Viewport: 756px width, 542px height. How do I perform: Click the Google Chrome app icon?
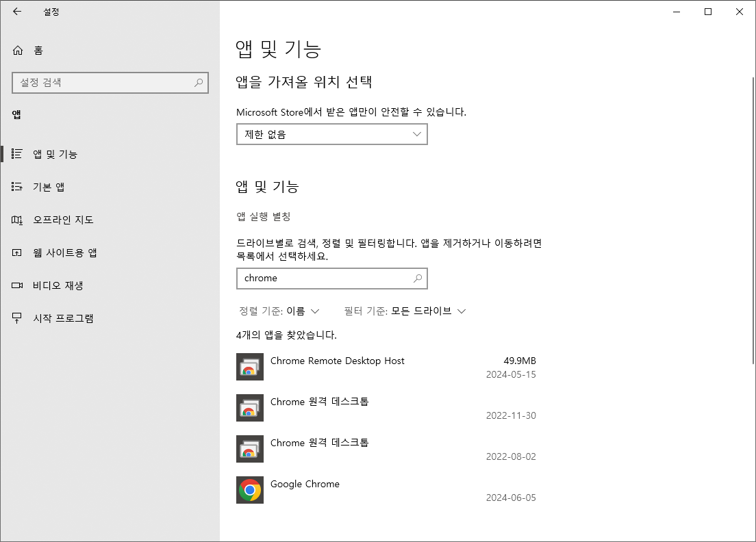tap(250, 490)
